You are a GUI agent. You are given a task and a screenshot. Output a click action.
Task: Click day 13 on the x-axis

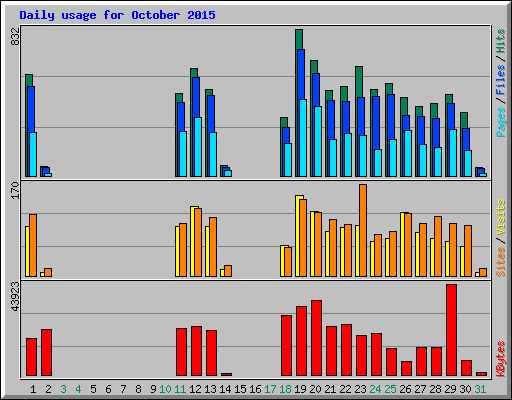[210, 389]
